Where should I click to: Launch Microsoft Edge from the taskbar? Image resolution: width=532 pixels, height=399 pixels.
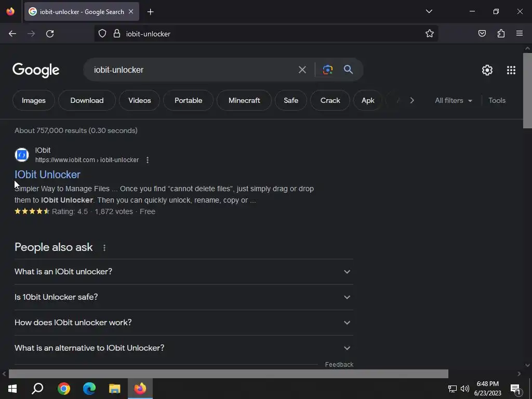click(89, 389)
